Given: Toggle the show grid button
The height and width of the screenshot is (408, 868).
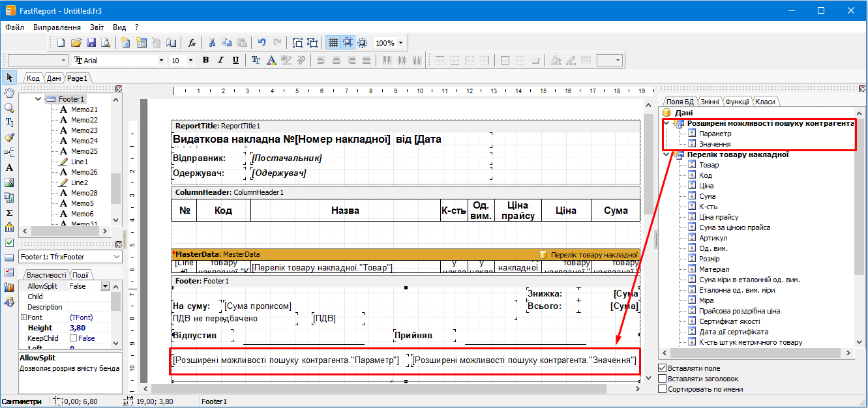Looking at the screenshot, I should click(x=333, y=43).
